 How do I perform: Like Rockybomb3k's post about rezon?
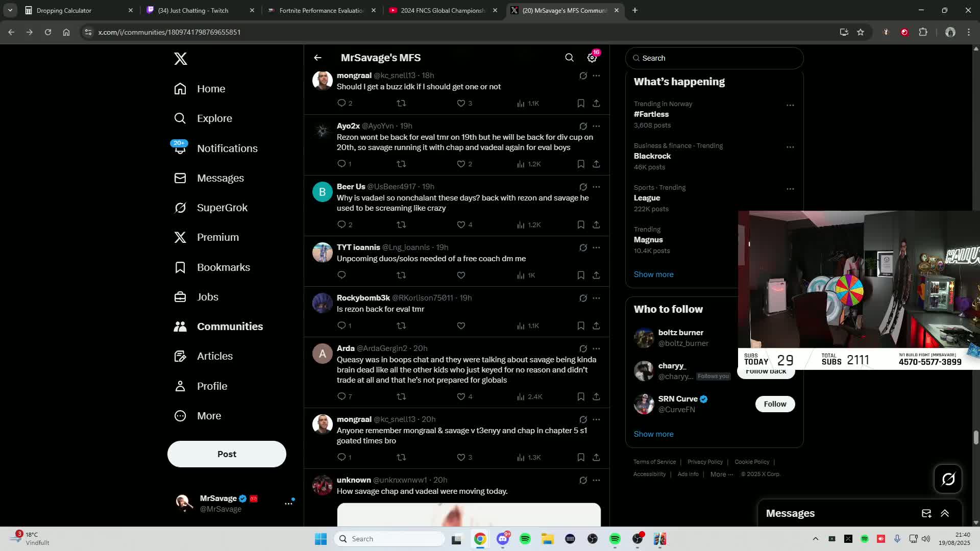pos(461,325)
